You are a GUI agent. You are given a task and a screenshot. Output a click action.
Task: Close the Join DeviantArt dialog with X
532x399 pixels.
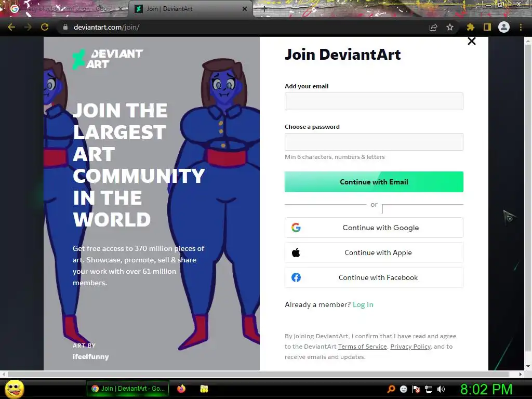472,42
